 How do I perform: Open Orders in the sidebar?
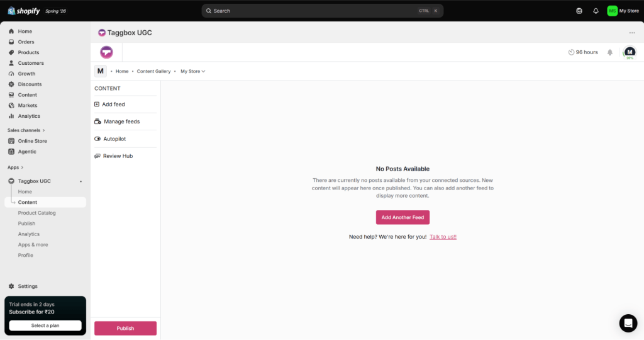(26, 42)
